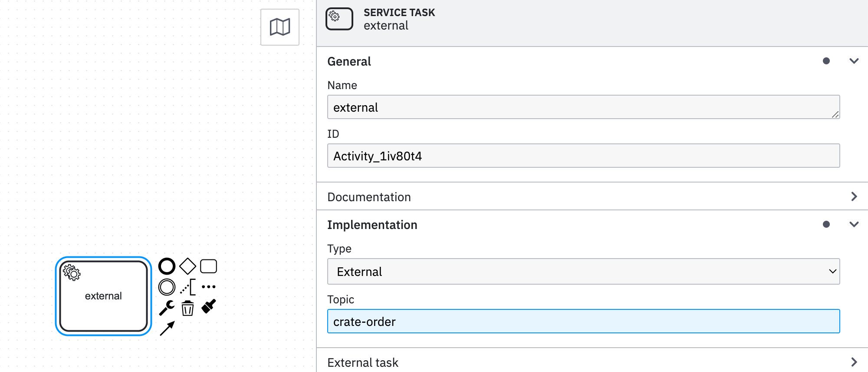This screenshot has width=868, height=372.
Task: Open the Type dropdown showing External
Action: pyautogui.click(x=583, y=272)
